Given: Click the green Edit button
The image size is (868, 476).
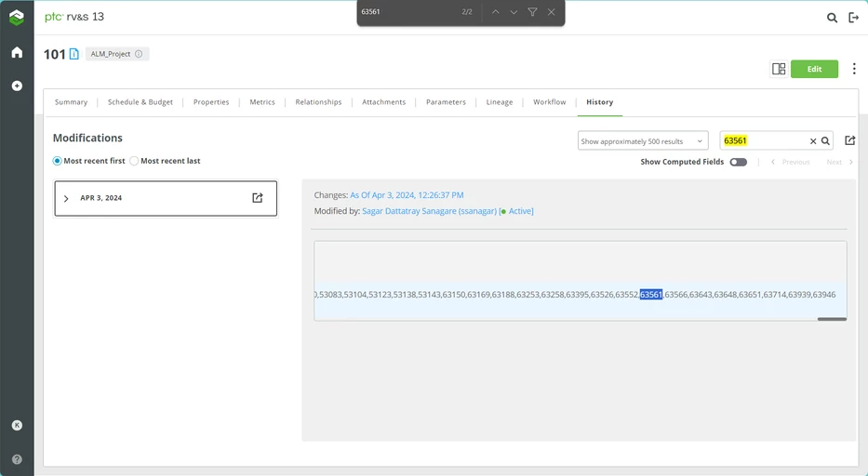Looking at the screenshot, I should tap(814, 69).
